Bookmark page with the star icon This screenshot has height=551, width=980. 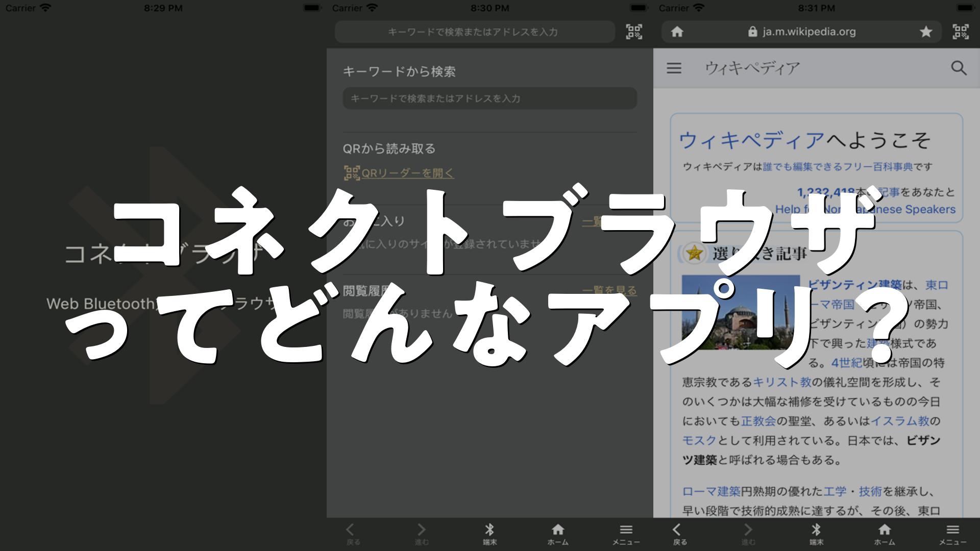click(926, 32)
